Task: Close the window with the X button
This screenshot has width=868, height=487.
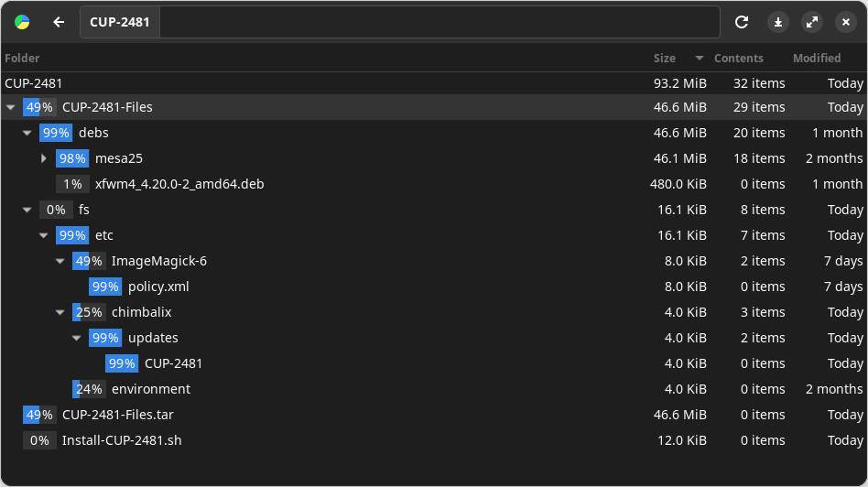Action: click(845, 22)
